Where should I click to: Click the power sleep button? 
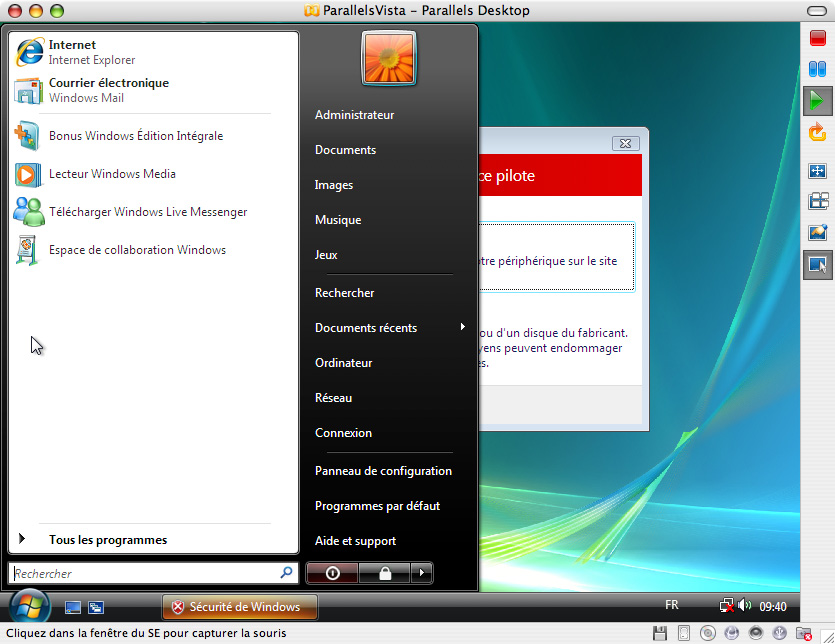click(x=332, y=573)
